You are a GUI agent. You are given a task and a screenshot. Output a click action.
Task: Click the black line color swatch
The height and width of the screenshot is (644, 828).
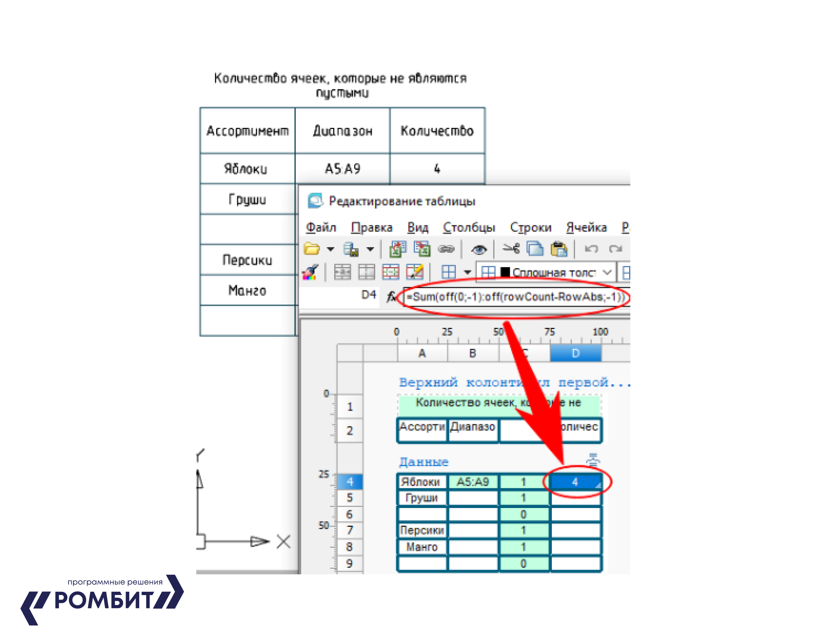pos(505,272)
